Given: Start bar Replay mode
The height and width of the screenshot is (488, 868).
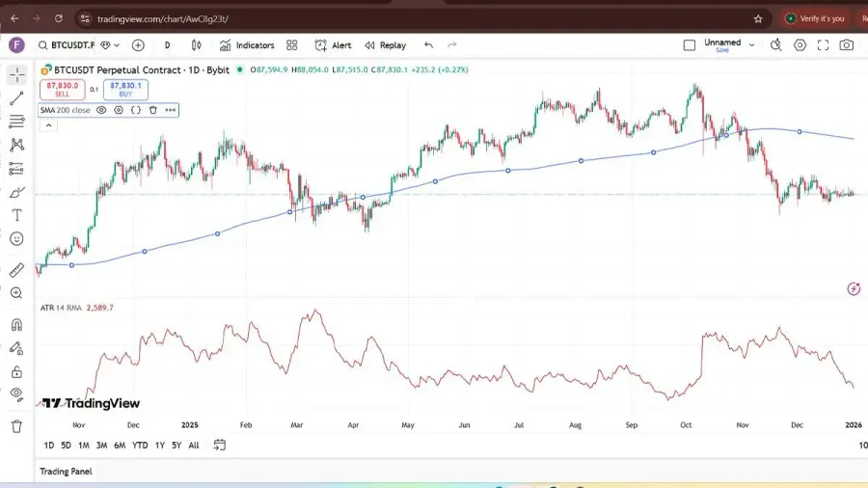Looking at the screenshot, I should 385,45.
